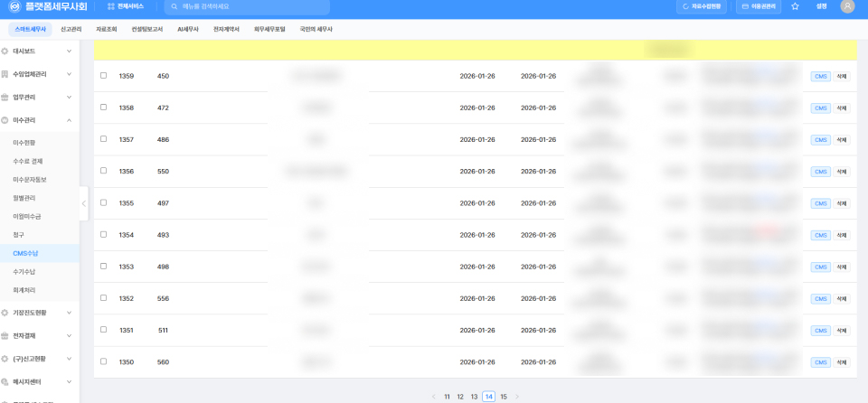Image resolution: width=868 pixels, height=403 pixels.
Task: Open 수기수납 in the sidebar
Action: point(24,272)
